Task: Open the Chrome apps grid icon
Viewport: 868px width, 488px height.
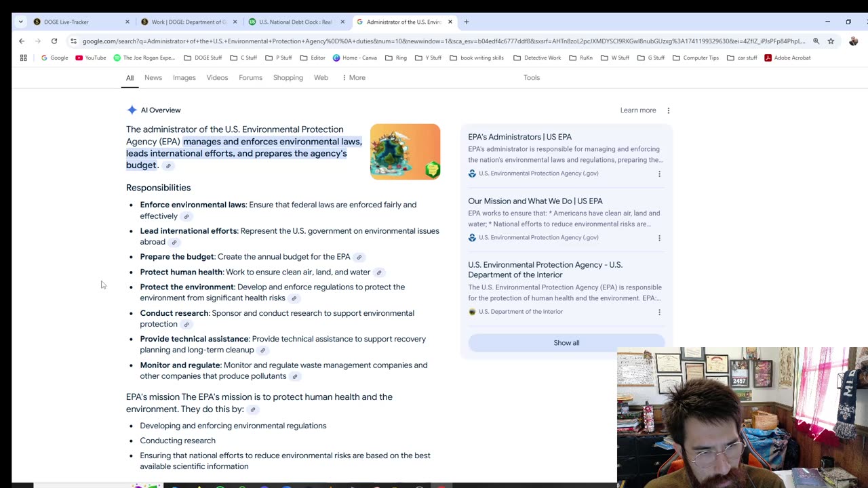Action: pos(23,58)
